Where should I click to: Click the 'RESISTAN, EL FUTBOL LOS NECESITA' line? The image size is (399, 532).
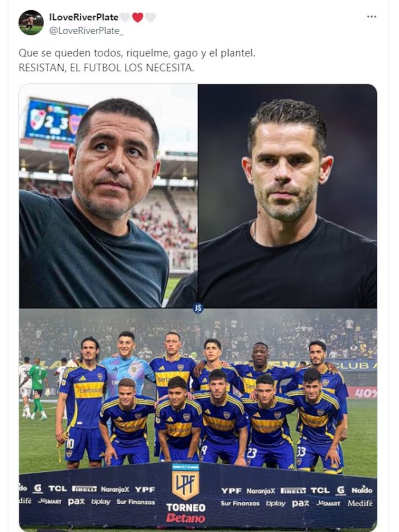[106, 68]
